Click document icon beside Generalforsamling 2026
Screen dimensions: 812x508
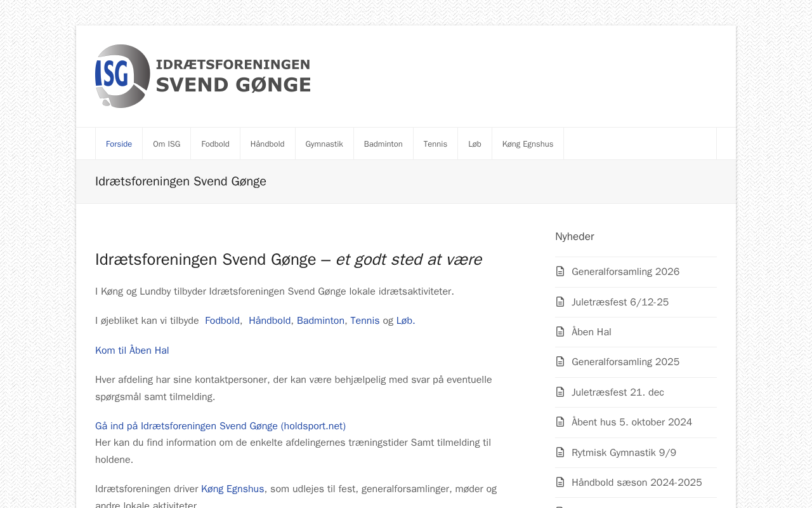point(560,272)
